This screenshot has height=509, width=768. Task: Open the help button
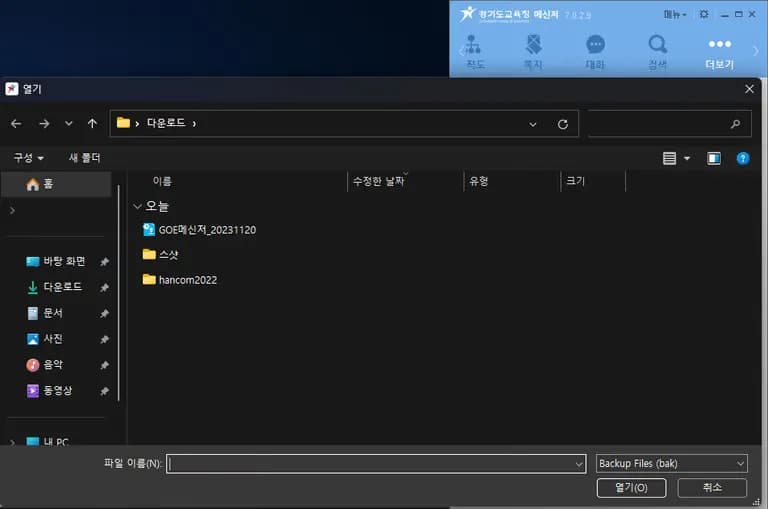click(743, 158)
